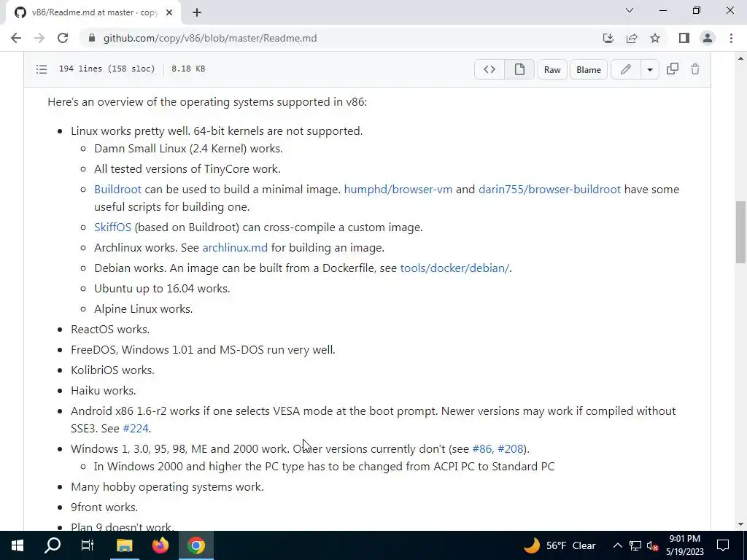
Task: Open the Windows Start menu
Action: coord(18,545)
